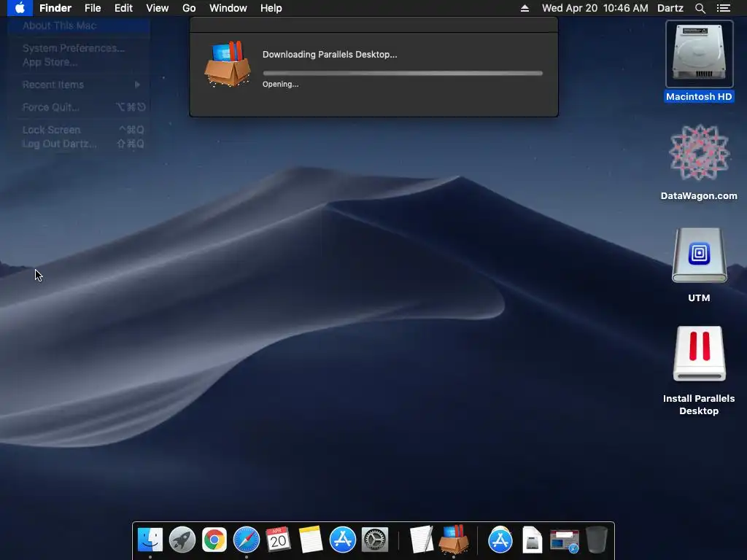This screenshot has width=747, height=560.
Task: Click the Parallels box icon in download dialog
Action: pyautogui.click(x=228, y=64)
